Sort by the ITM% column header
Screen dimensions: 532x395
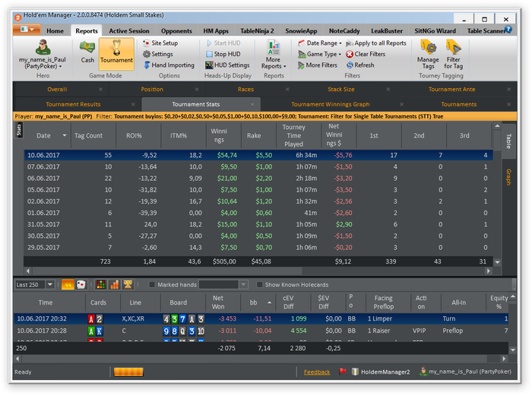(179, 136)
